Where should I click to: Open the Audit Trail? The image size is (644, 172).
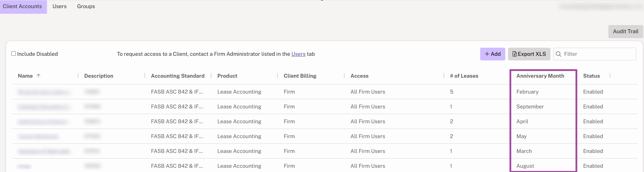(625, 31)
